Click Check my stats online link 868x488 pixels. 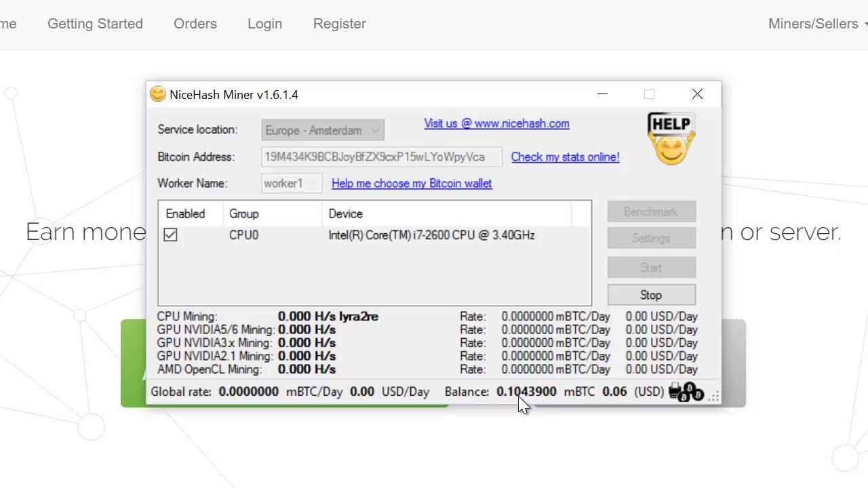click(x=565, y=157)
